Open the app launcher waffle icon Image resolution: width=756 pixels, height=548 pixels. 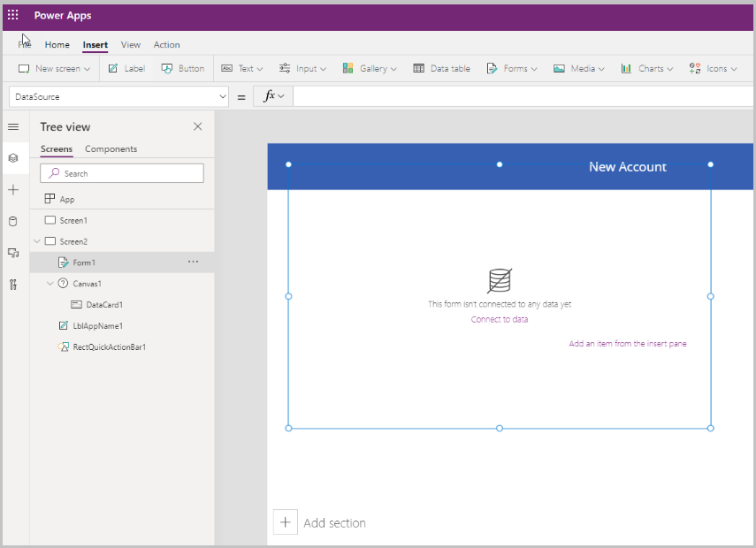coord(13,15)
